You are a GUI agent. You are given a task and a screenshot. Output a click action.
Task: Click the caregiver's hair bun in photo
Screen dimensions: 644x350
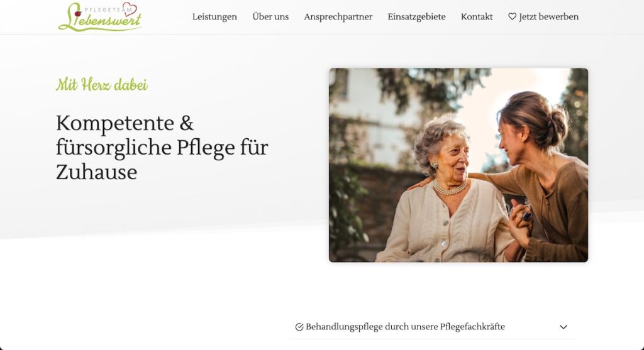558,124
